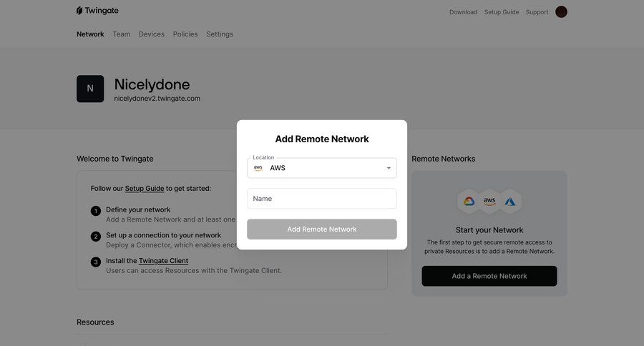The image size is (644, 346).
Task: Click the AWS hexagon icon in Remote Networks
Action: tap(489, 201)
